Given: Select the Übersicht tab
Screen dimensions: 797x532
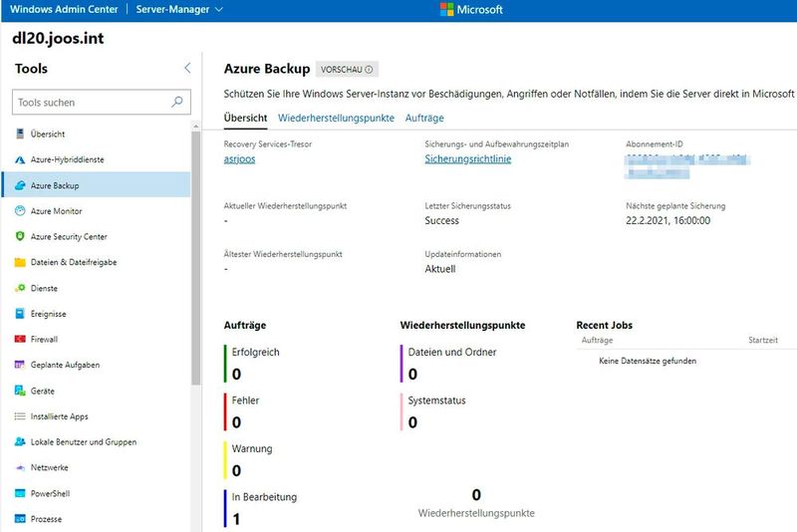Looking at the screenshot, I should [245, 118].
